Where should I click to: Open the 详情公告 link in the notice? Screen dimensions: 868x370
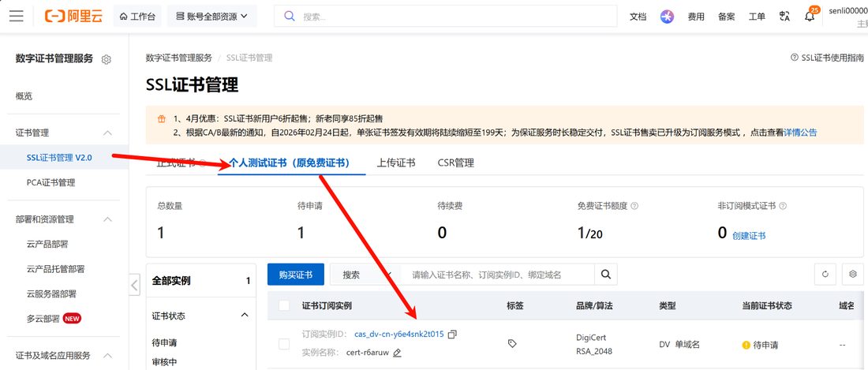click(800, 133)
